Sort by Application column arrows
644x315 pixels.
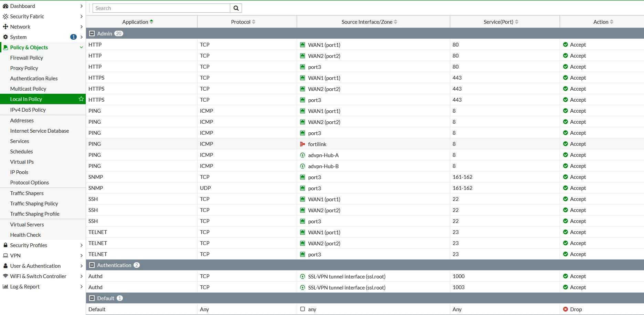tap(151, 22)
